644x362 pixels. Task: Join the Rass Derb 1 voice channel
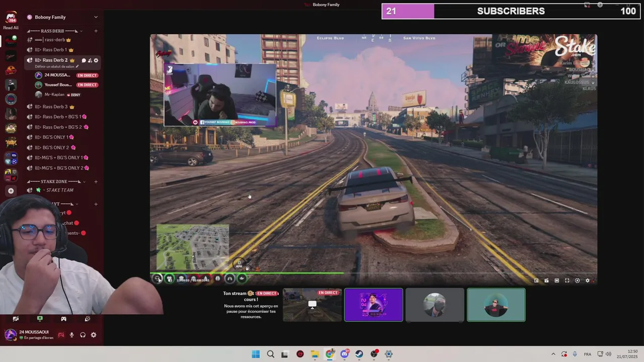62,50
